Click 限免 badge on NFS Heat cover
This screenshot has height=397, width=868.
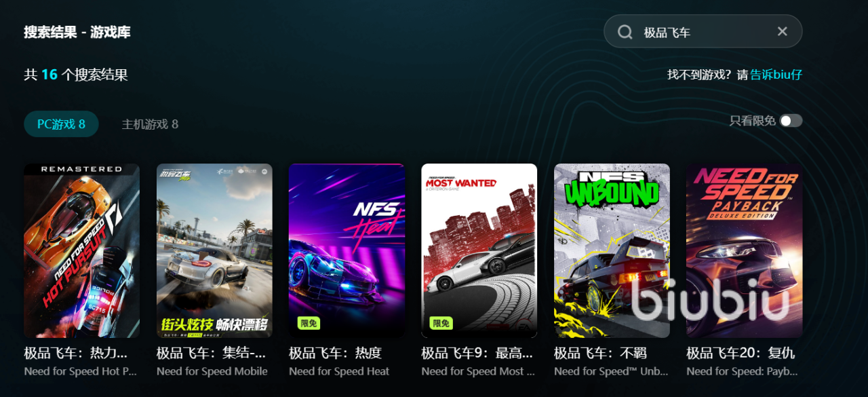coord(309,323)
